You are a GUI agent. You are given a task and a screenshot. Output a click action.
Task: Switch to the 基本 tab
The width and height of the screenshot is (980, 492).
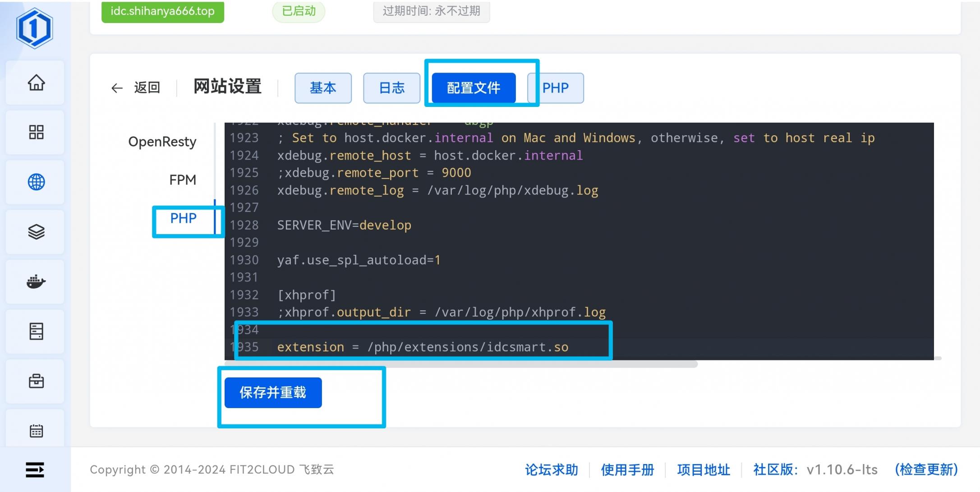pos(323,88)
